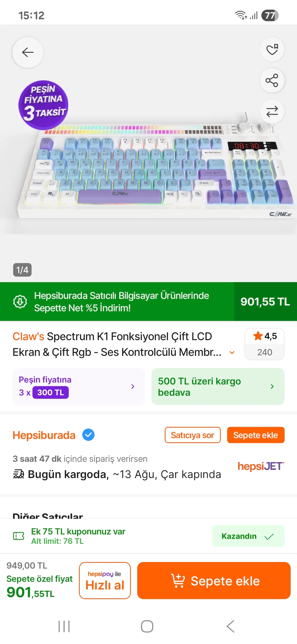
Task: Tap the small Sepete ekle seller button
Action: [255, 435]
